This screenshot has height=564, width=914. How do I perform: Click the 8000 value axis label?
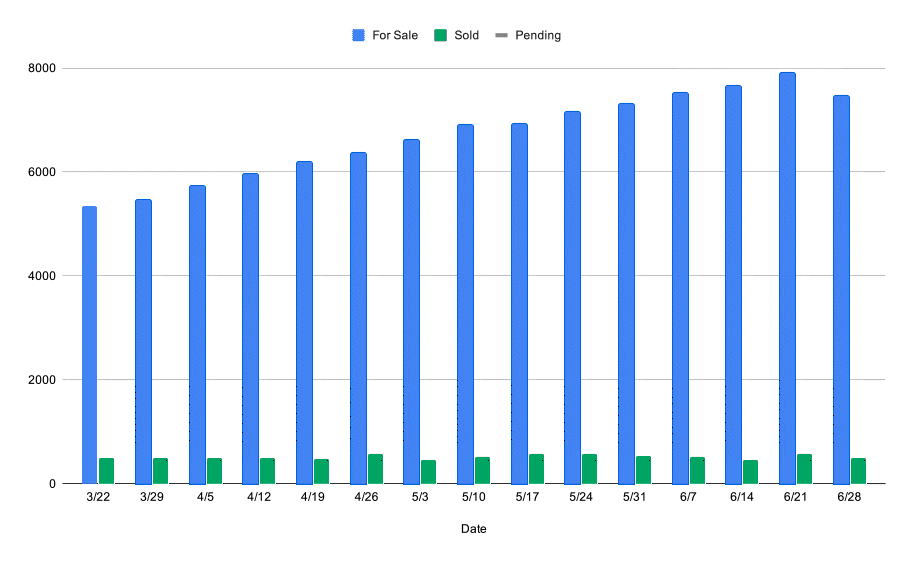[x=42, y=68]
